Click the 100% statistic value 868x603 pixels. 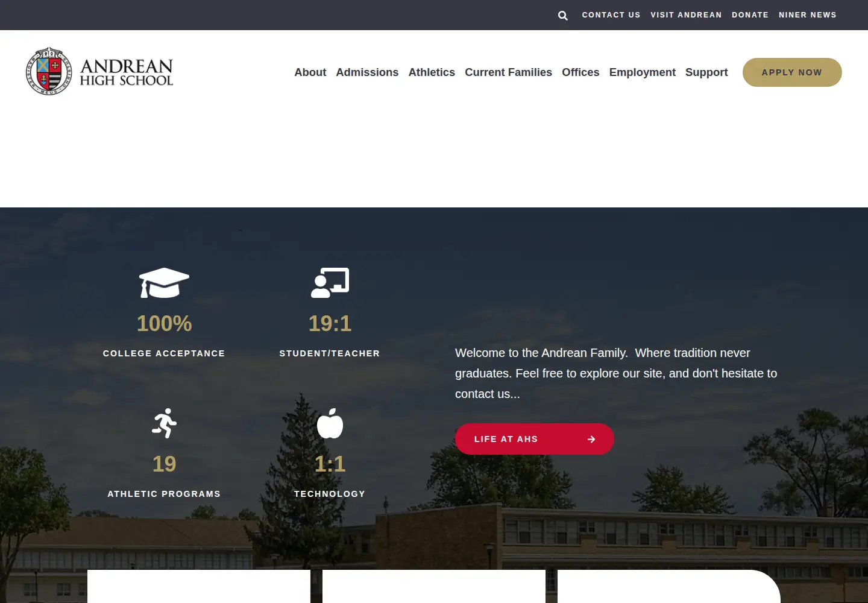coord(164,324)
